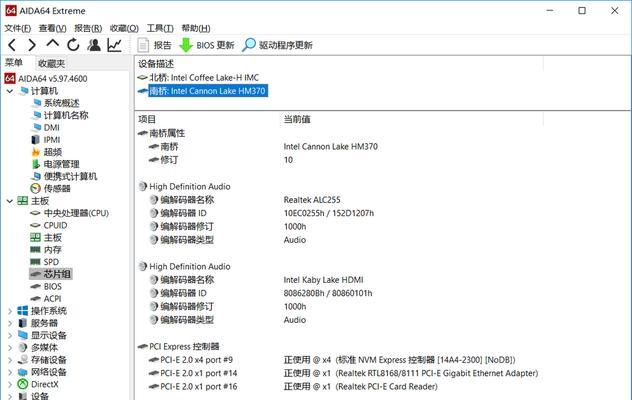The height and width of the screenshot is (400, 632).
Task: Click the 传感器 gauge icon
Action: pyautogui.click(x=36, y=188)
